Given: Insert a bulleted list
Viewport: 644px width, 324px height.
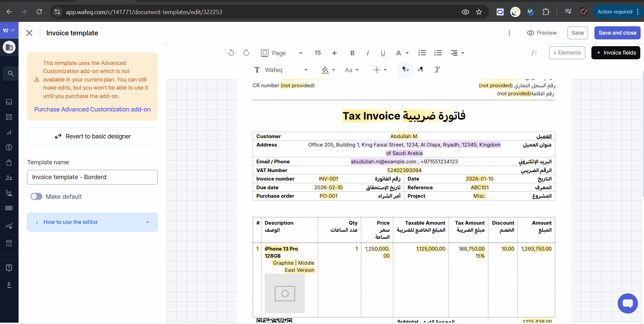Looking at the screenshot, I should [422, 53].
